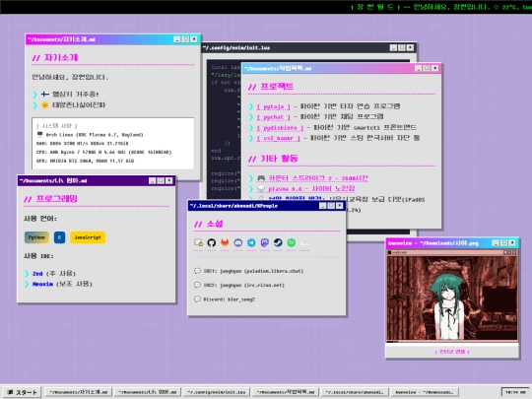Open the cs2_bankr project link
The height and width of the screenshot is (399, 532).
pyautogui.click(x=279, y=138)
